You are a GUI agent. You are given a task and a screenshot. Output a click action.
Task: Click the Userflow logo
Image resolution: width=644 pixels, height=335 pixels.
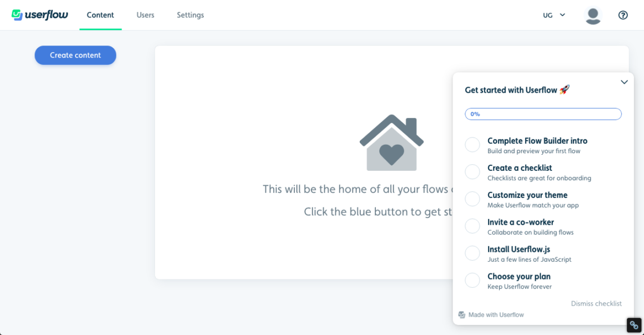click(x=40, y=15)
